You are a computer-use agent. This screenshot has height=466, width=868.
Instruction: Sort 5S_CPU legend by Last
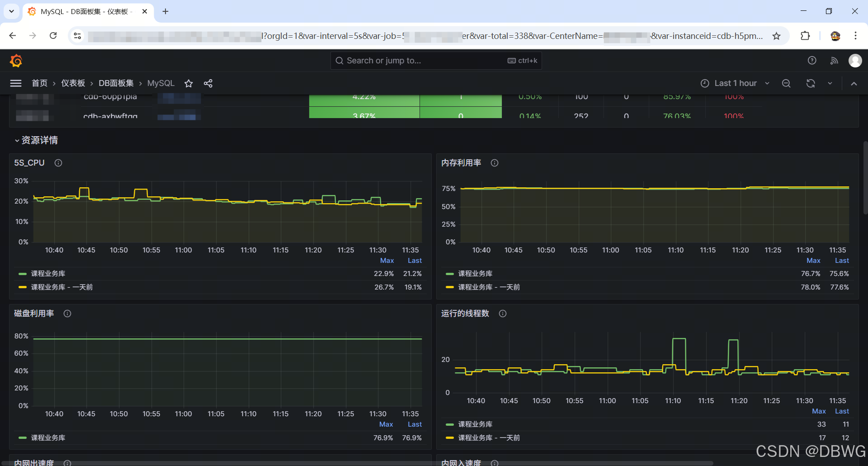tap(415, 261)
